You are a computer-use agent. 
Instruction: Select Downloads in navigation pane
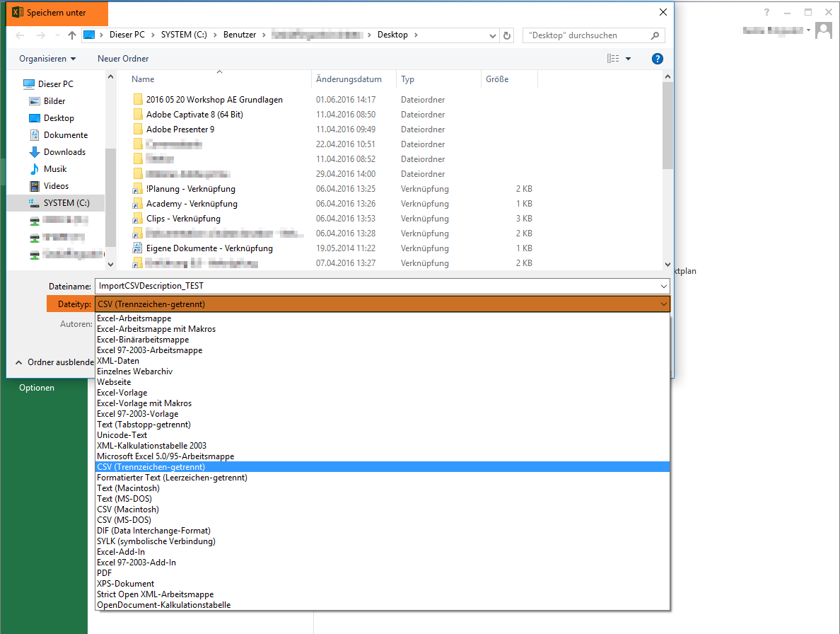point(65,152)
